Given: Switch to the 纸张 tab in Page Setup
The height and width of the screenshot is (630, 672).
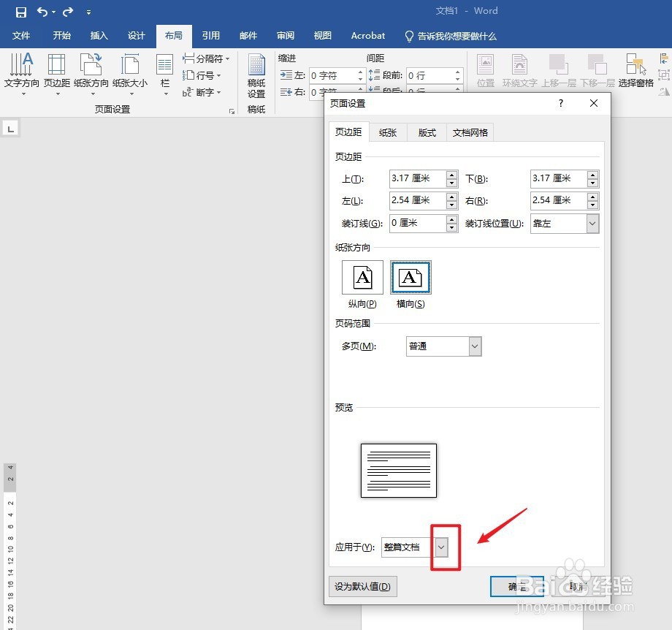Looking at the screenshot, I should 388,133.
